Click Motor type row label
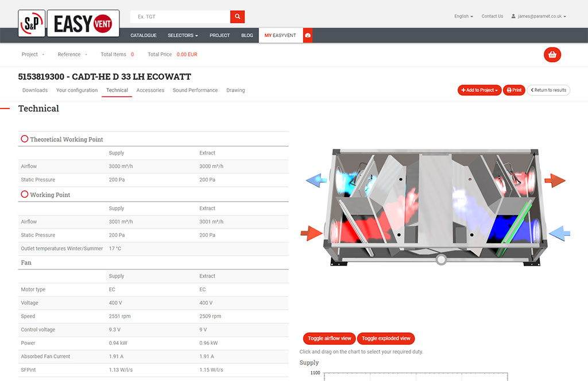588x381 pixels. click(x=33, y=290)
